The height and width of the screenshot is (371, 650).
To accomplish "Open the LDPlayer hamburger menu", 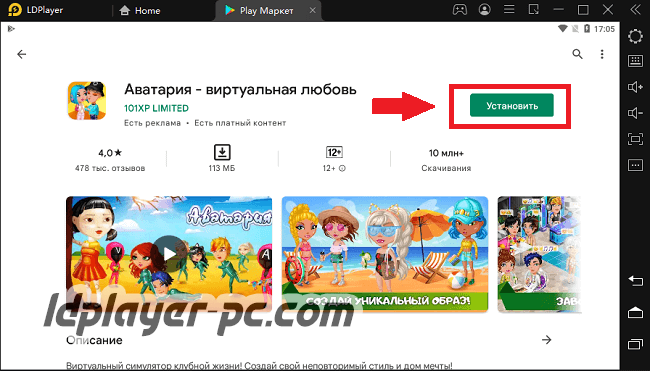I will (x=509, y=10).
